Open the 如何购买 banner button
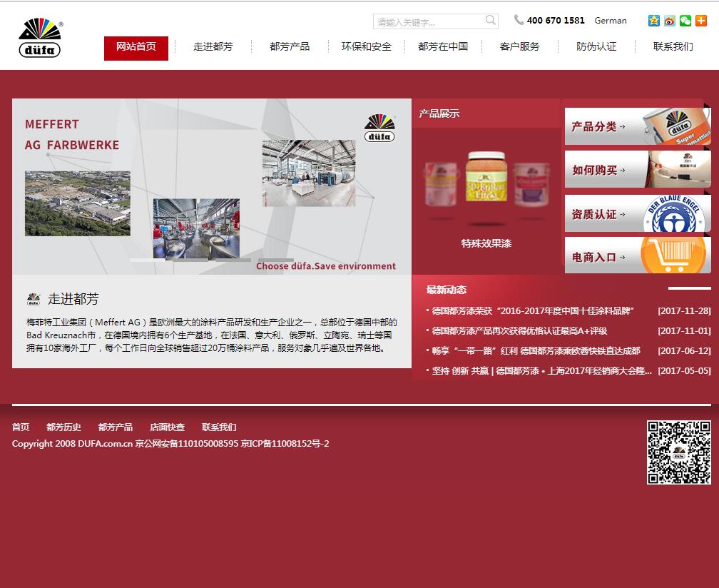Viewport: 719px width, 588px height. (x=638, y=170)
